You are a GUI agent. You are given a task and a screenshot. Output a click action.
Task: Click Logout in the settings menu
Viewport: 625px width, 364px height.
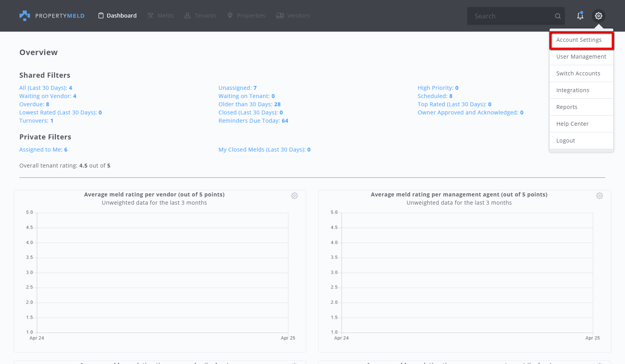point(565,141)
